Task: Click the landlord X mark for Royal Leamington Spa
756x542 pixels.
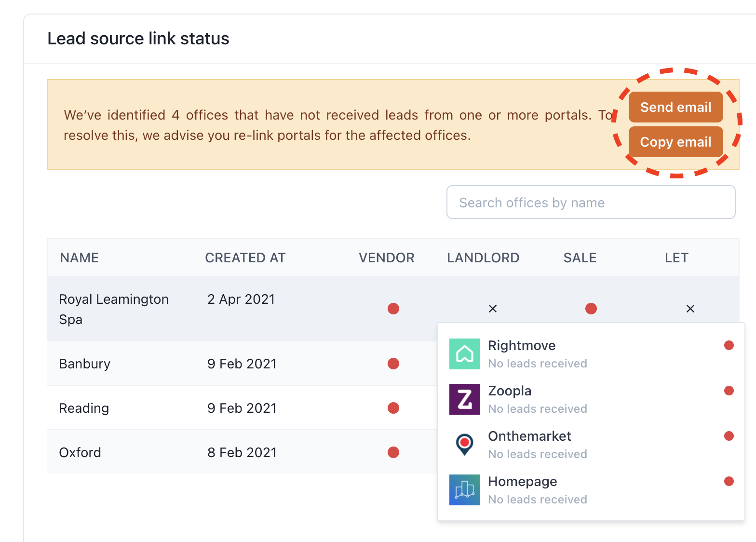Action: [493, 309]
